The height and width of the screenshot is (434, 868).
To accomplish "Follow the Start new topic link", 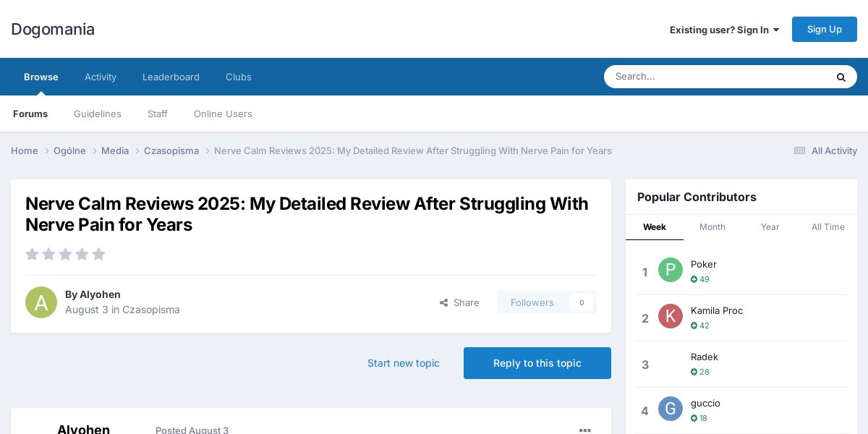I will click(x=404, y=363).
